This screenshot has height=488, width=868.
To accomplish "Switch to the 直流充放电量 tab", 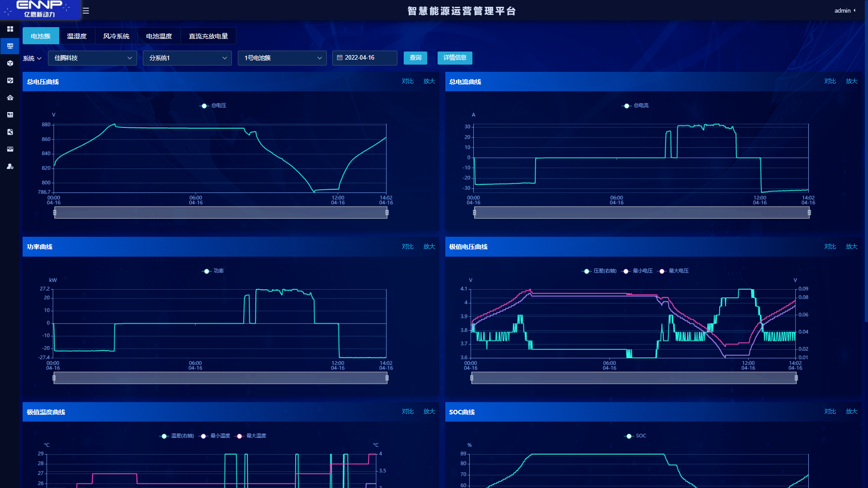I will click(x=208, y=36).
